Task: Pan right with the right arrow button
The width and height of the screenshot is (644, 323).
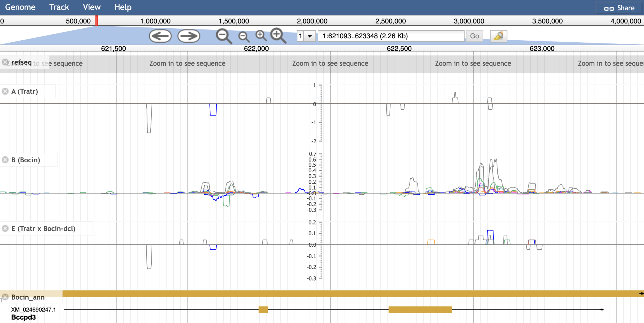Action: click(x=189, y=36)
